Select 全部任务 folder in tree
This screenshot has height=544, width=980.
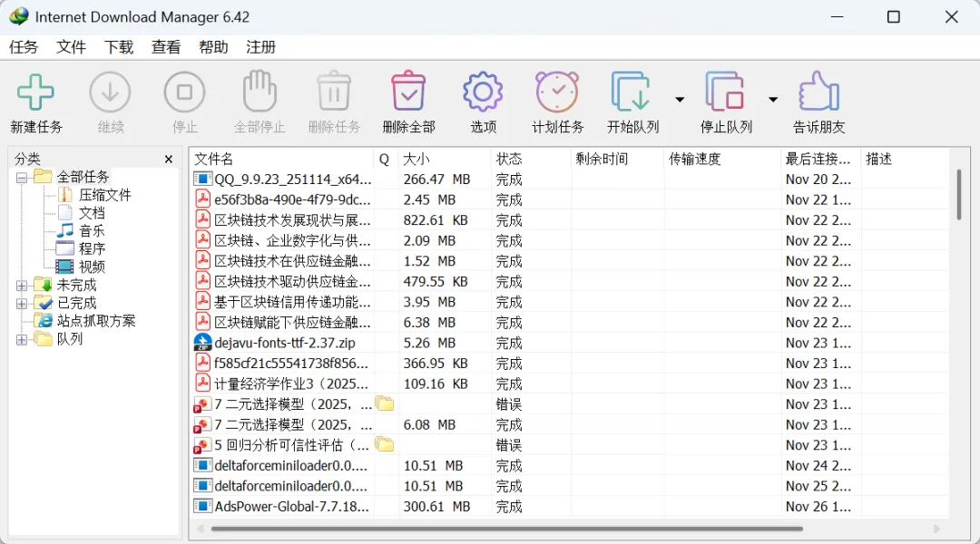click(x=83, y=177)
